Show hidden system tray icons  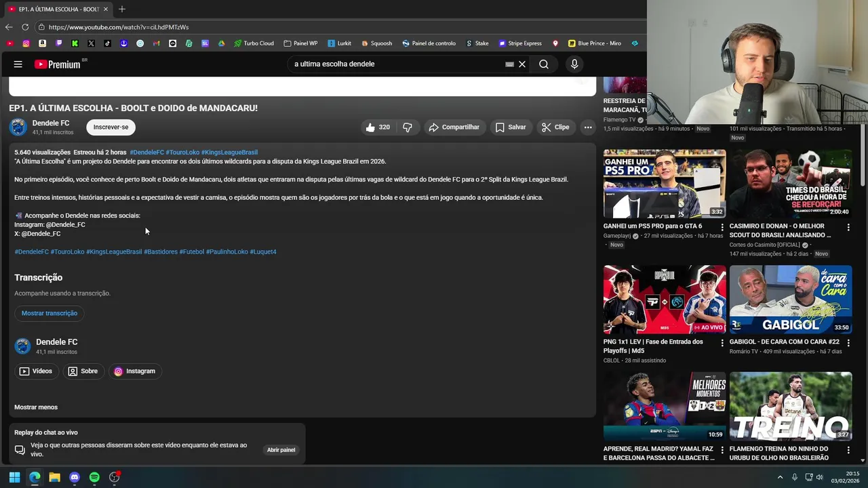(780, 477)
